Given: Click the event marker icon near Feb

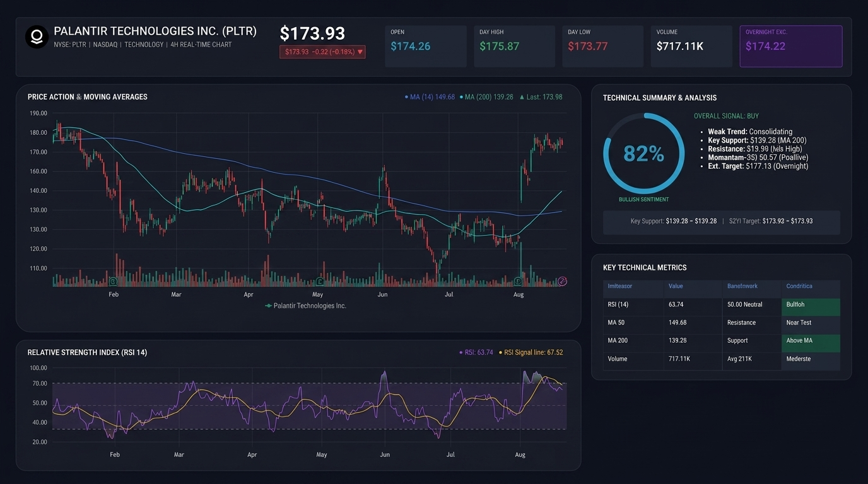Looking at the screenshot, I should pos(113,282).
